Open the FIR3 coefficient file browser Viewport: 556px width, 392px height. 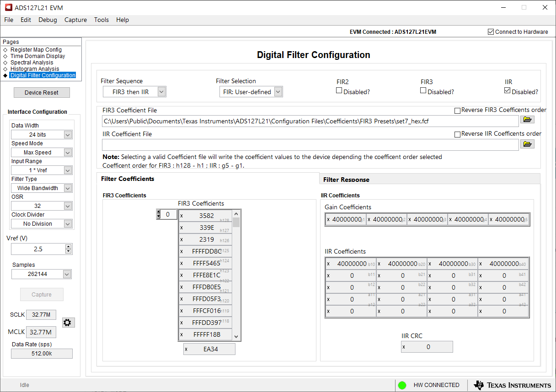[527, 120]
